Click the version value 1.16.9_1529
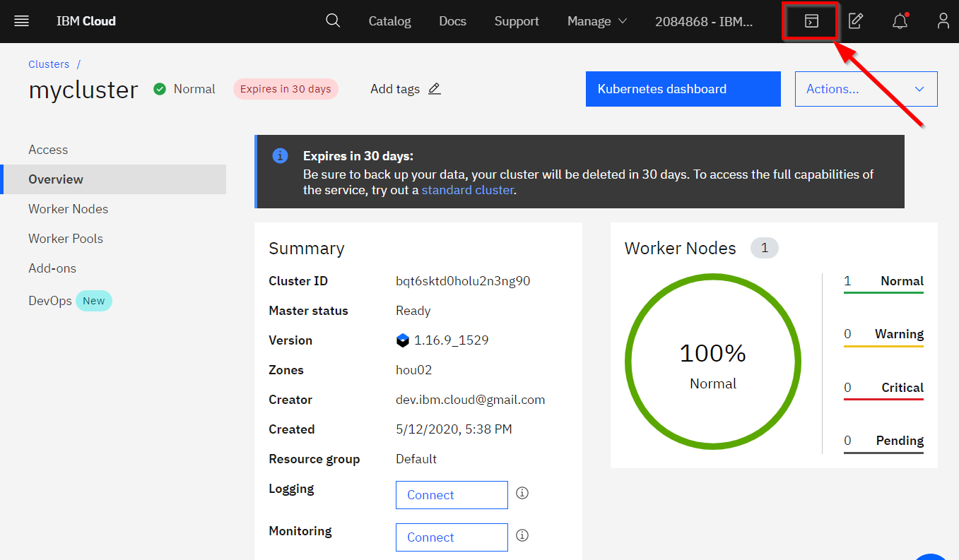 pyautogui.click(x=452, y=340)
